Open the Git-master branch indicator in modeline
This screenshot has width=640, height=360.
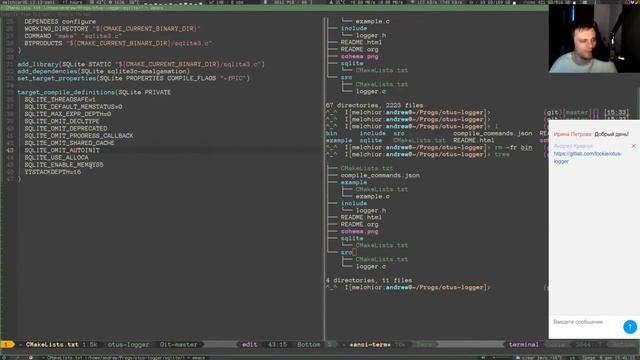click(178, 344)
